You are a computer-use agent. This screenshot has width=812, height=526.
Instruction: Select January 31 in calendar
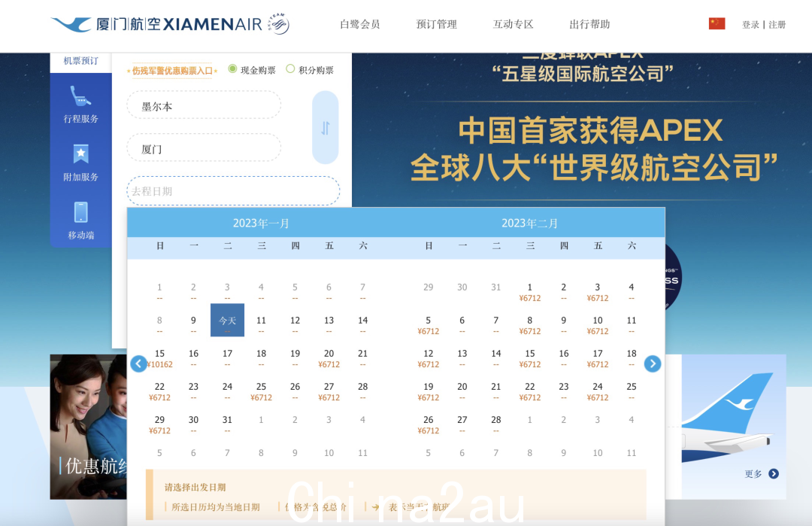[x=227, y=424]
